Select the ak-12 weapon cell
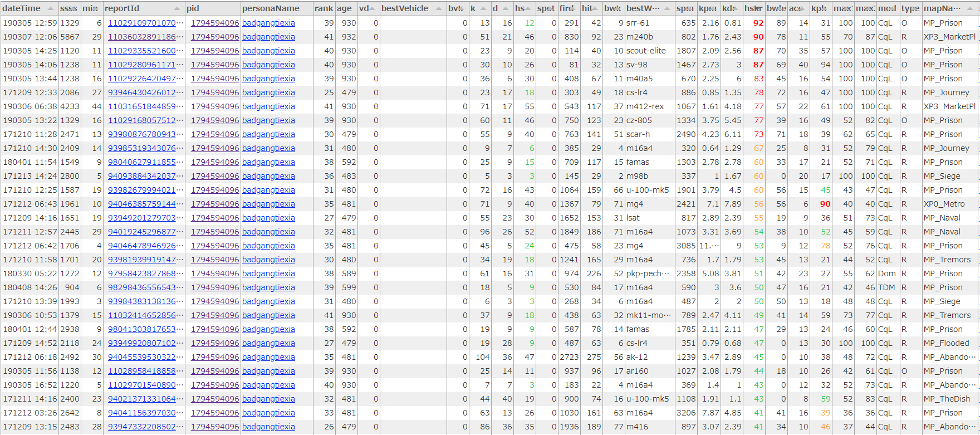980x435 pixels. (650, 357)
